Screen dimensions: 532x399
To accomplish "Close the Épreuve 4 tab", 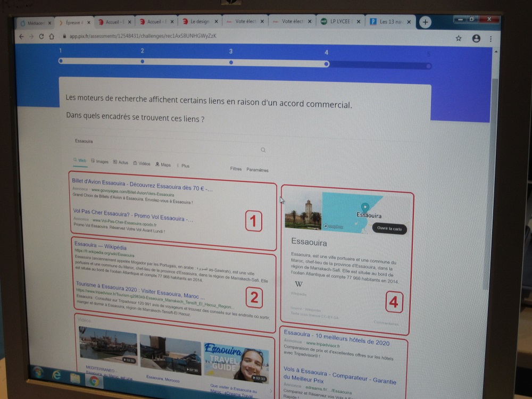I will tap(88, 23).
